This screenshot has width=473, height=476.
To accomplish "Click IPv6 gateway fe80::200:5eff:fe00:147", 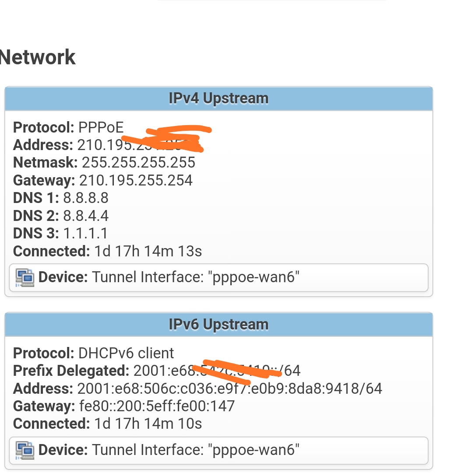I will point(157,406).
